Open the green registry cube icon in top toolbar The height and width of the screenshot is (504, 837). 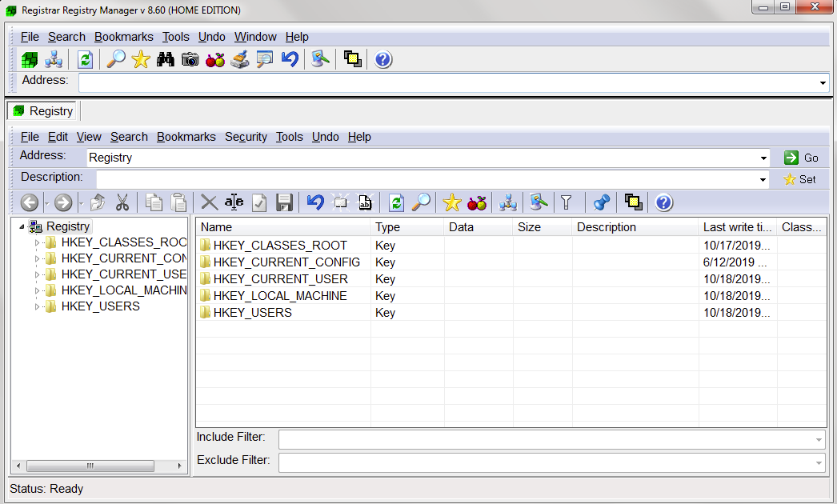tap(30, 59)
